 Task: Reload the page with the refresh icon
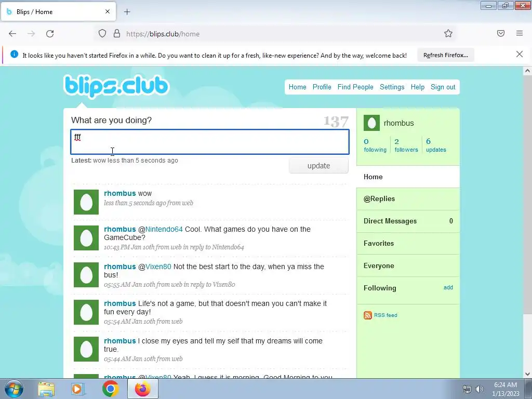[x=50, y=34]
